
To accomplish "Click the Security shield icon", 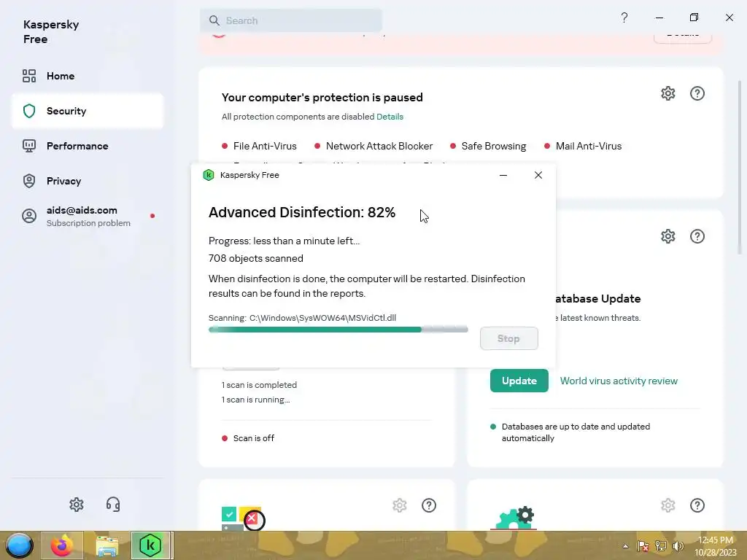I will tap(29, 111).
